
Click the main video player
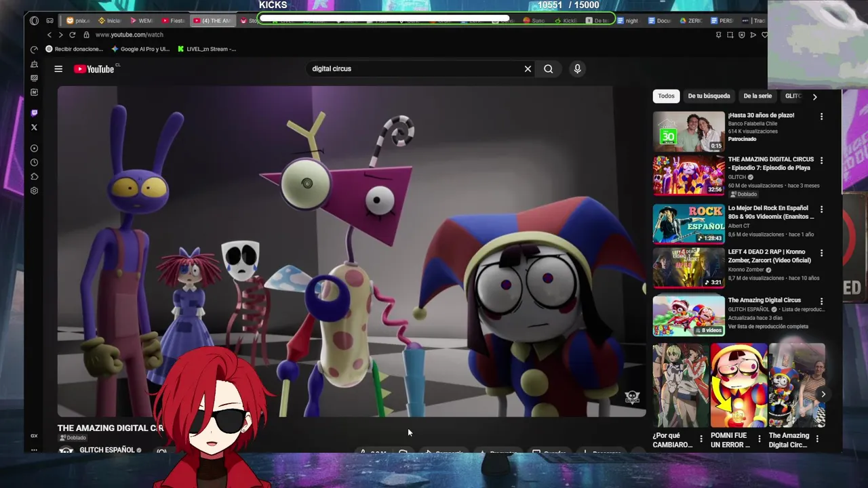(352, 251)
